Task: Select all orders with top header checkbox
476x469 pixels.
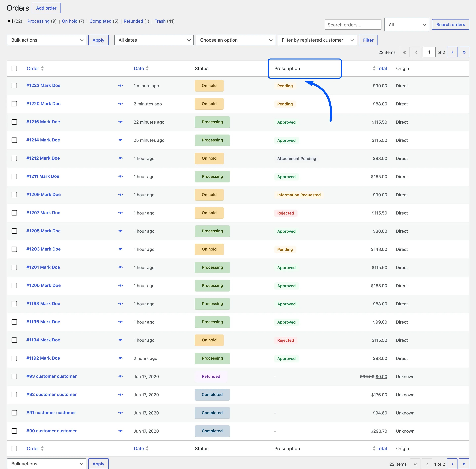Action: coord(14,68)
